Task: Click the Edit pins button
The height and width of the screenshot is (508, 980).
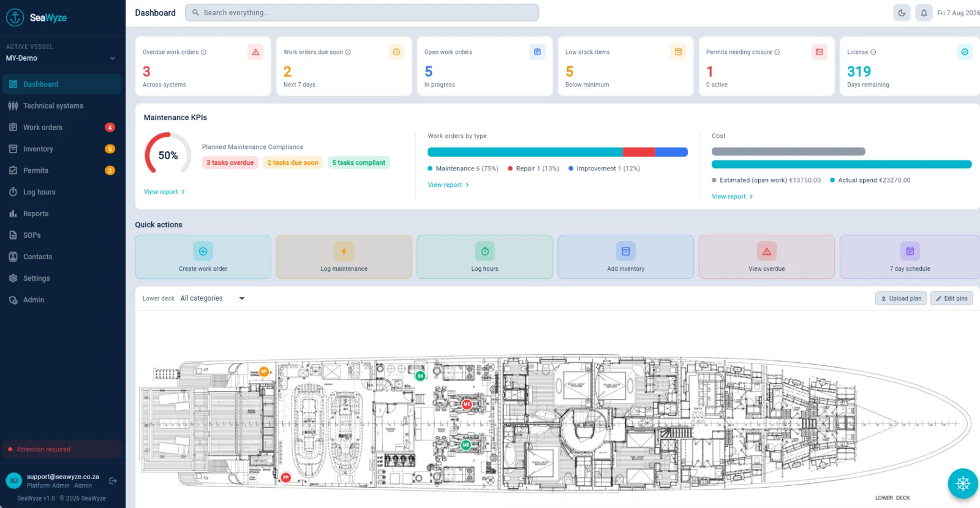Action: pos(952,298)
